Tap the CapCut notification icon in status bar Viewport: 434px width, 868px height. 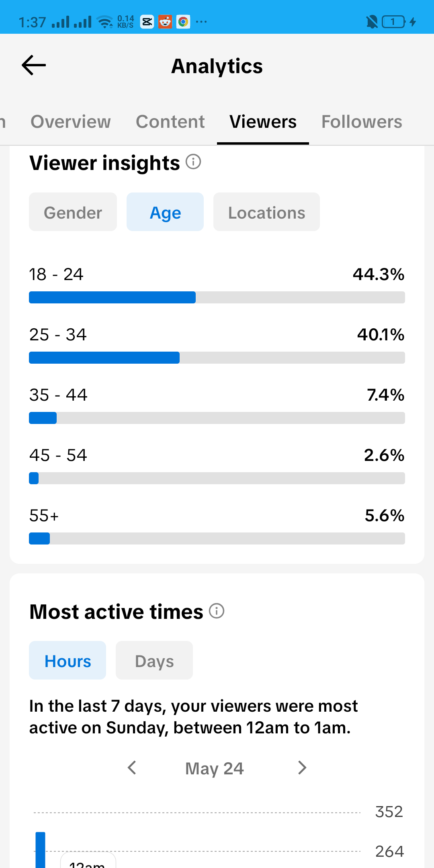[147, 22]
